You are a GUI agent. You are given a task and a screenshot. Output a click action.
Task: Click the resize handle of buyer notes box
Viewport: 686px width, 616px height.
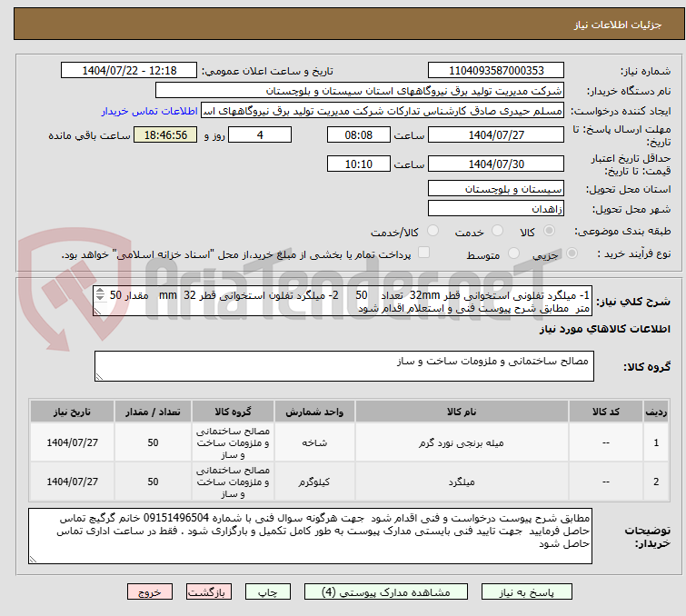point(34,559)
